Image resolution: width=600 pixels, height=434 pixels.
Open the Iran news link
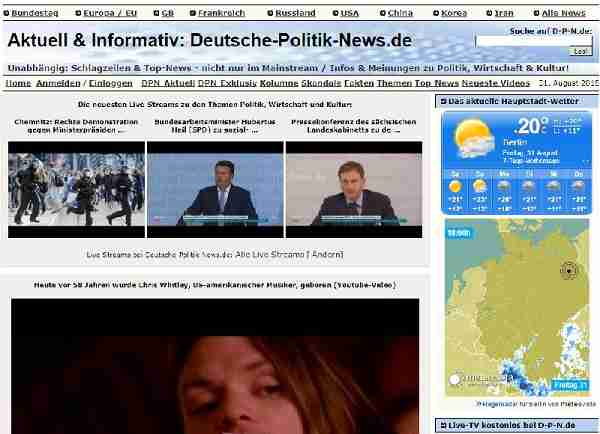click(504, 13)
